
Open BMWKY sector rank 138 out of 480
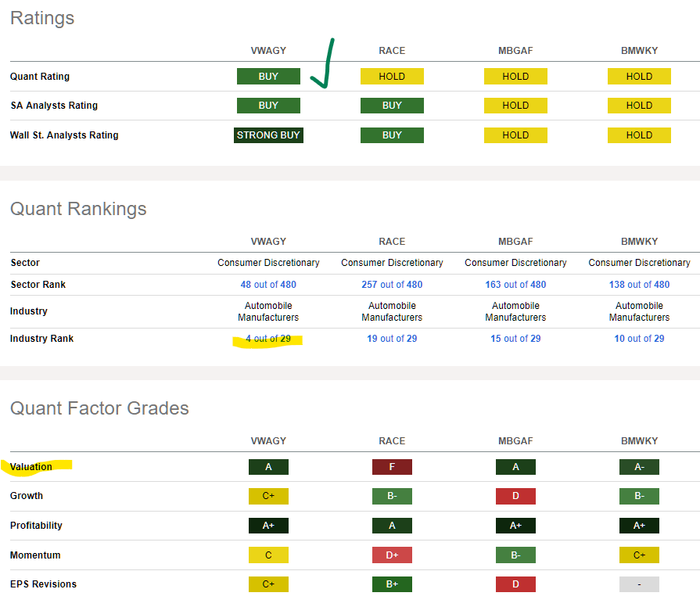639,285
